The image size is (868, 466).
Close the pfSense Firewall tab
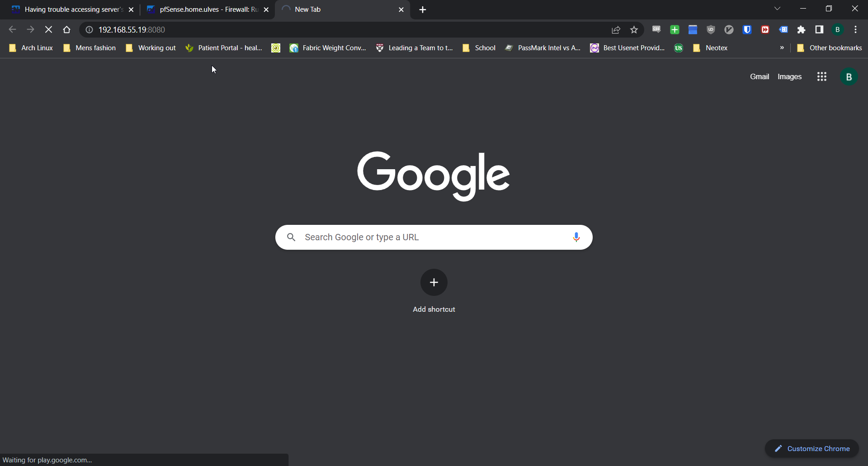tap(266, 10)
